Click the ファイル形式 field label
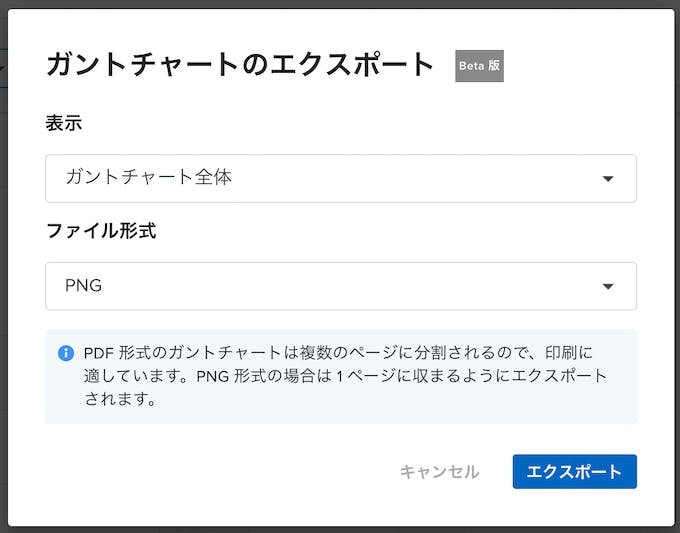 101,230
